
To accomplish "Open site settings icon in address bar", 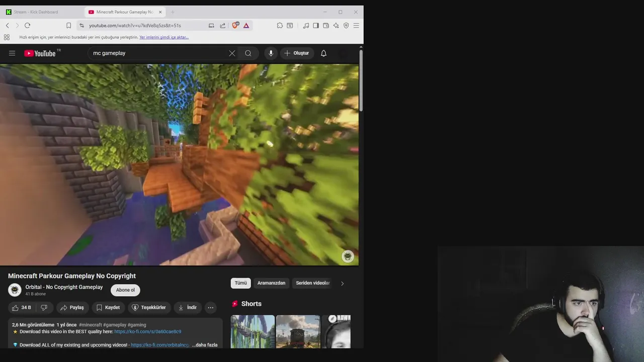I will [x=82, y=26].
